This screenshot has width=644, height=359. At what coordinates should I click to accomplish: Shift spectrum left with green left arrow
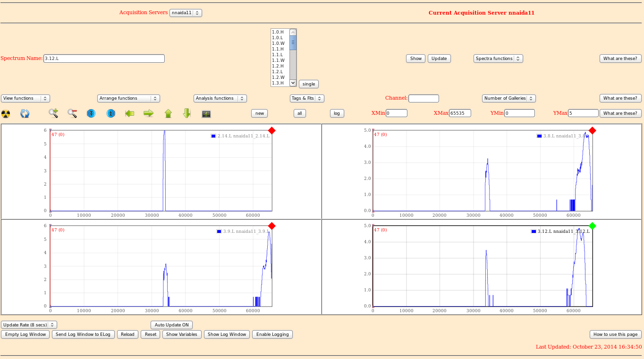[x=130, y=113]
